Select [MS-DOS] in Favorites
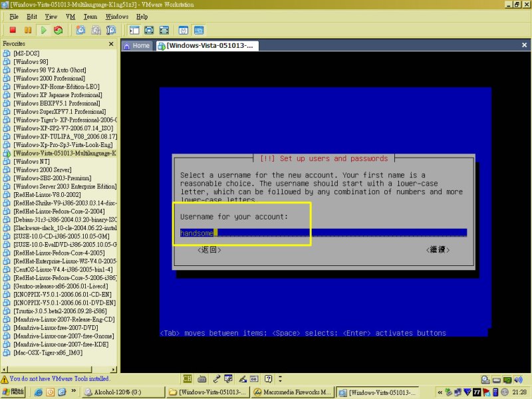 pos(26,53)
